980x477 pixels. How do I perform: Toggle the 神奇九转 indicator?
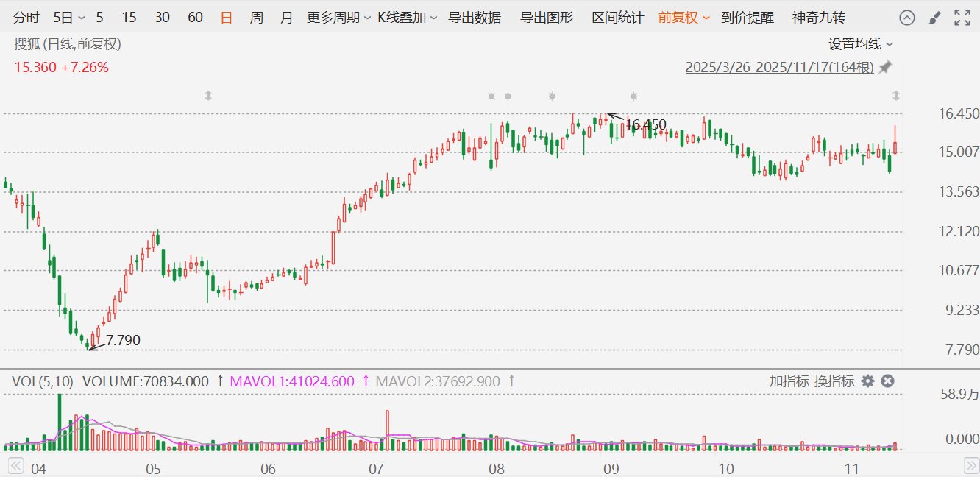pos(819,18)
